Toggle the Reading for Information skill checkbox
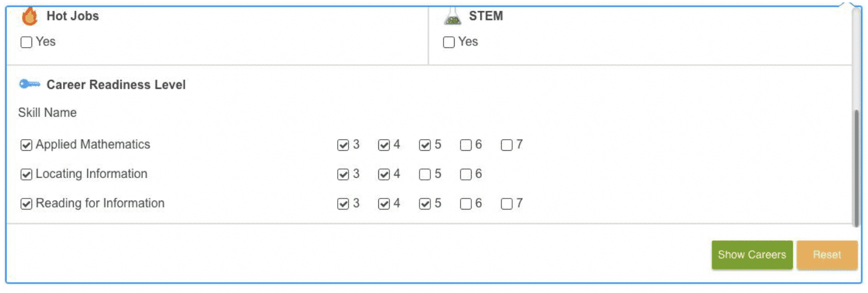This screenshot has height=293, width=868. coord(27,204)
